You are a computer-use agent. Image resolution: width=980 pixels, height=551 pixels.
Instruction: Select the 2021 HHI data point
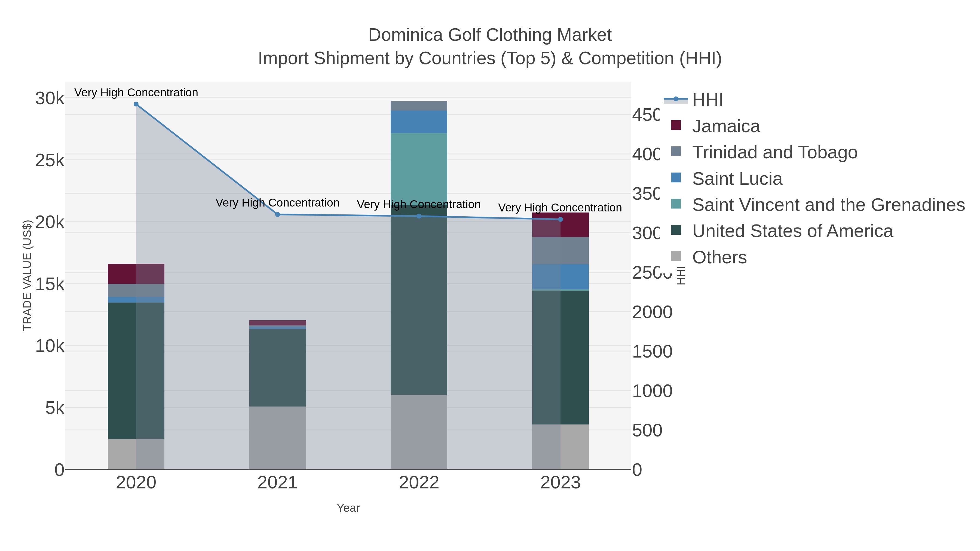(x=277, y=214)
